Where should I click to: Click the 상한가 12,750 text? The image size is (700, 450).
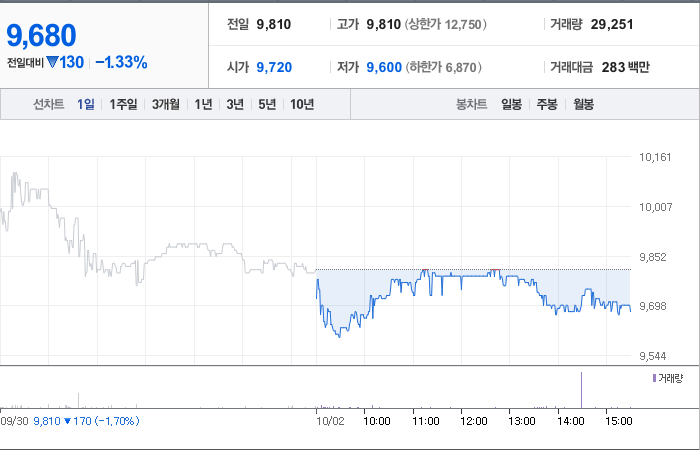446,24
